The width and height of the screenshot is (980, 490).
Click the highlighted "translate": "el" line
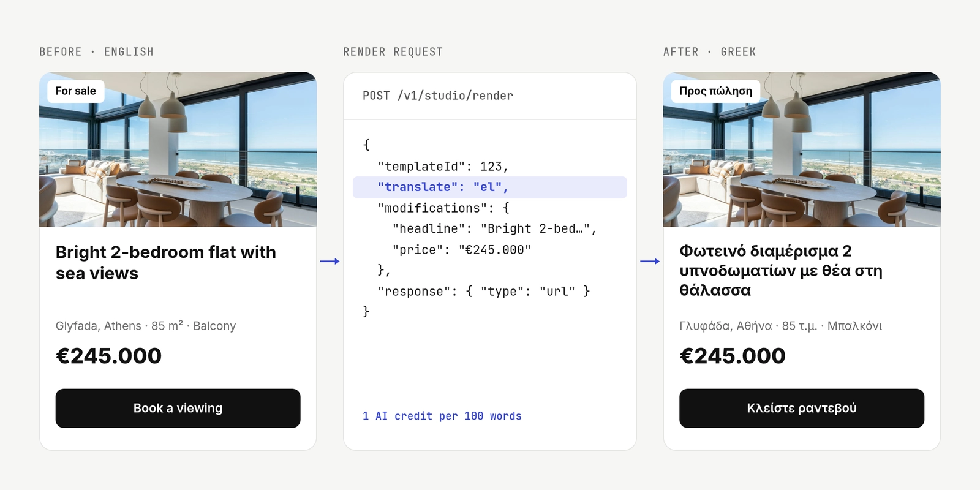pos(490,187)
